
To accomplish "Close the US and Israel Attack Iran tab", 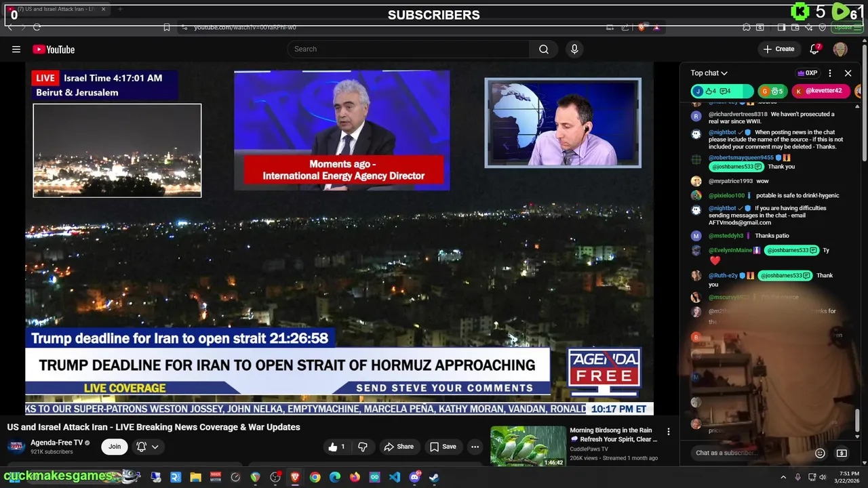I will click(104, 9).
